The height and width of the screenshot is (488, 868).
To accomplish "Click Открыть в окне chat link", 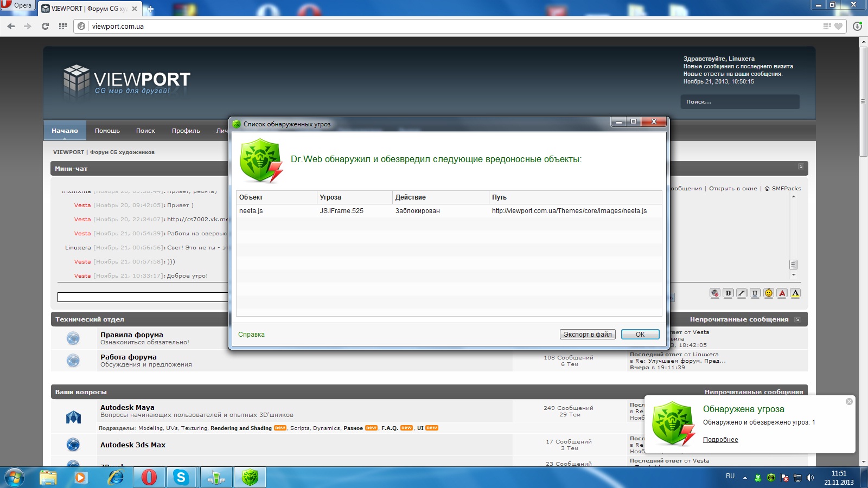I will pos(733,189).
